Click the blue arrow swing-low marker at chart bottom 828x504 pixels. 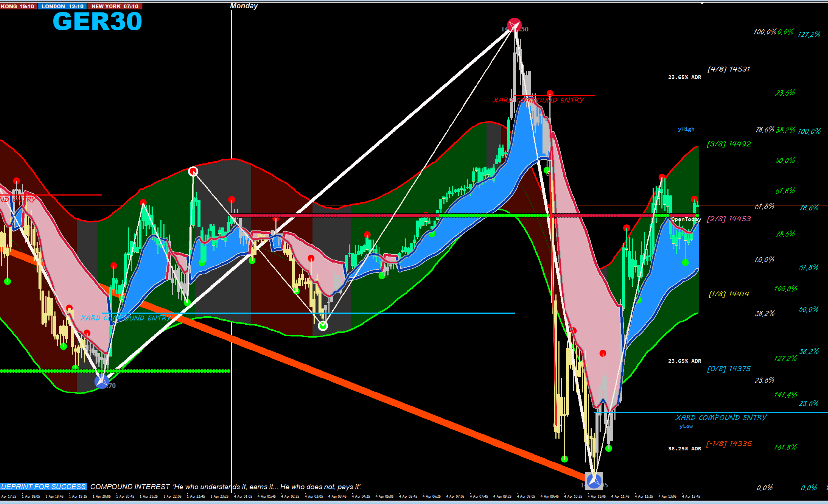point(594,481)
